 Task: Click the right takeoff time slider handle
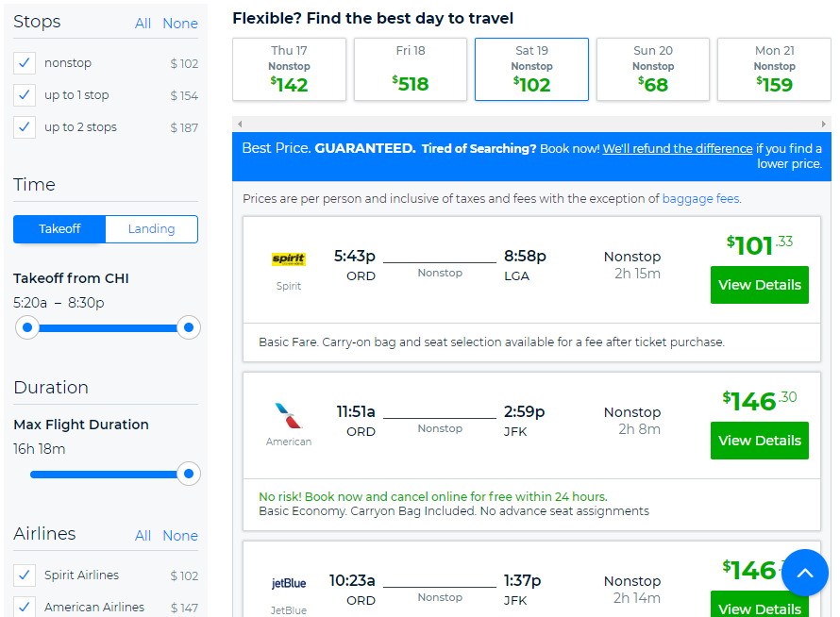pyautogui.click(x=189, y=327)
